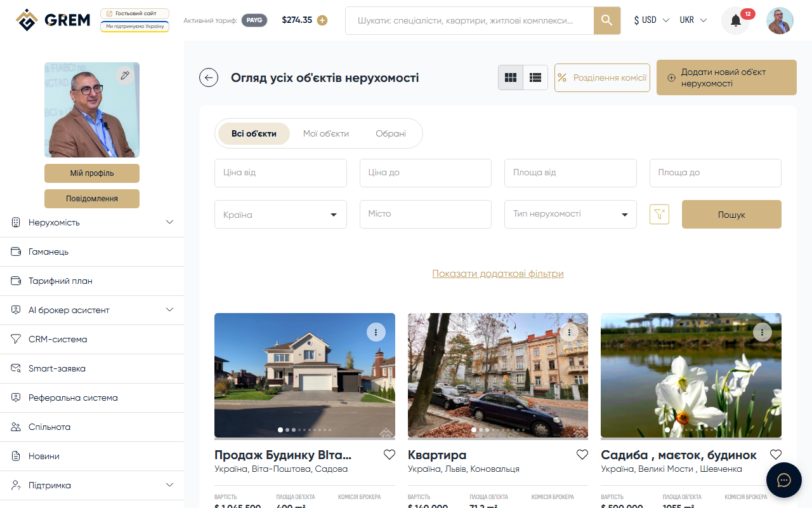Open advanced filter icon beside Пошук

[x=659, y=214]
